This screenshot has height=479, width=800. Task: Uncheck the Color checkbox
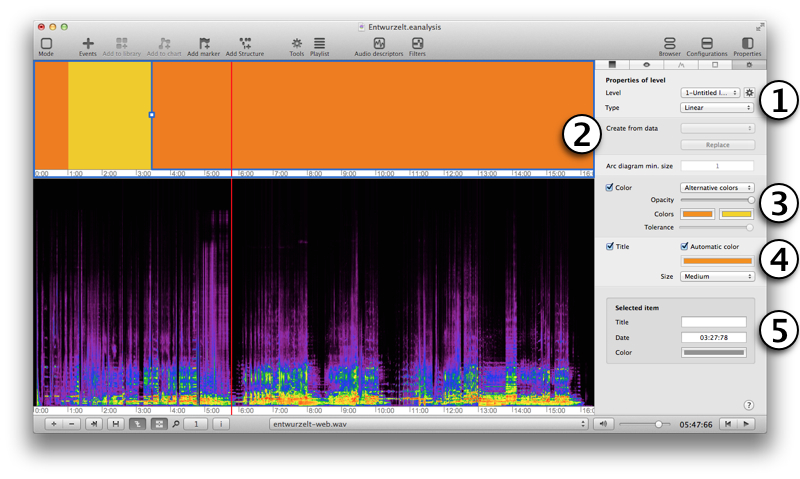click(609, 187)
